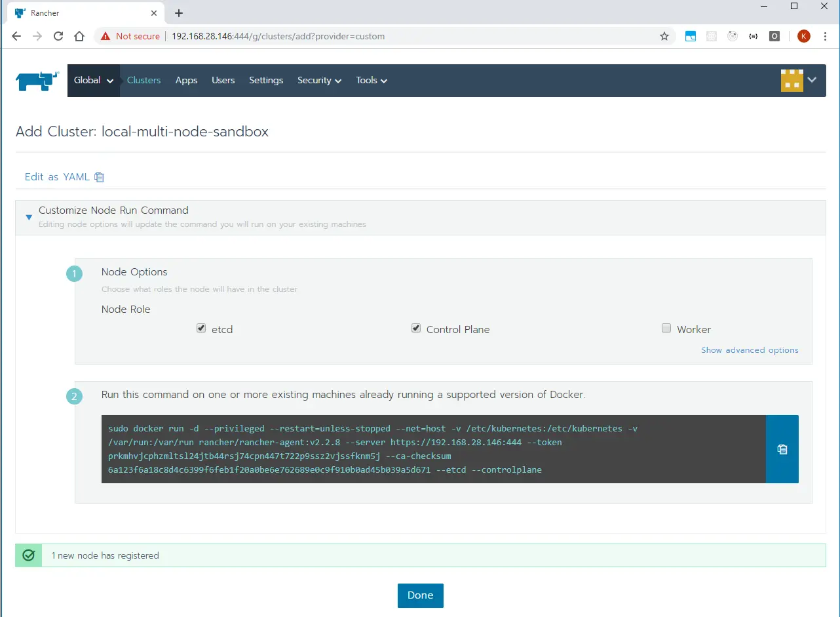Screen dimensions: 840x617
Task: Click the Node Role label
Action: click(126, 309)
